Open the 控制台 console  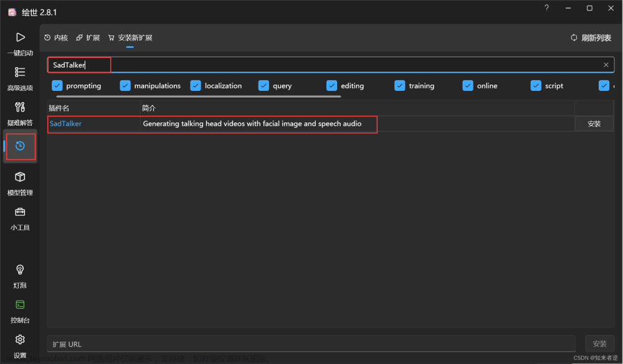[x=20, y=311]
